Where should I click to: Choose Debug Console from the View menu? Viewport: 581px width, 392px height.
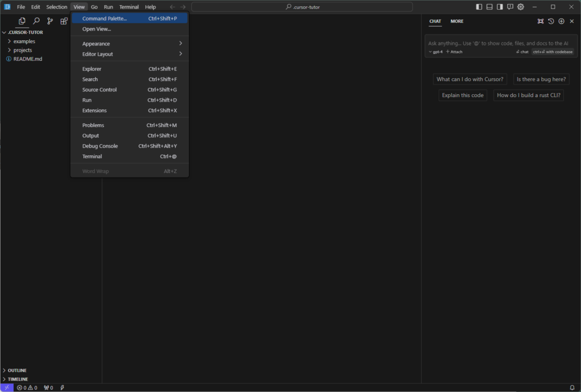pyautogui.click(x=130, y=146)
